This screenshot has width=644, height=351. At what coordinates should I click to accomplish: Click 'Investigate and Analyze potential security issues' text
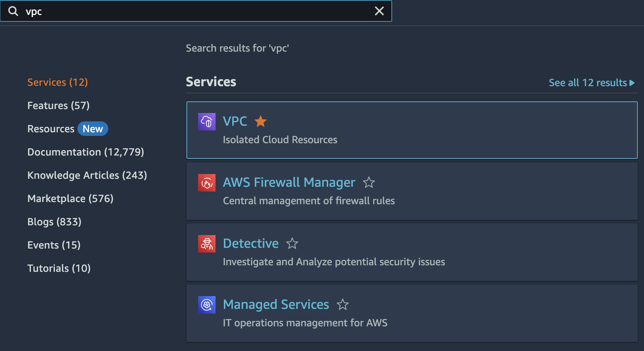334,262
